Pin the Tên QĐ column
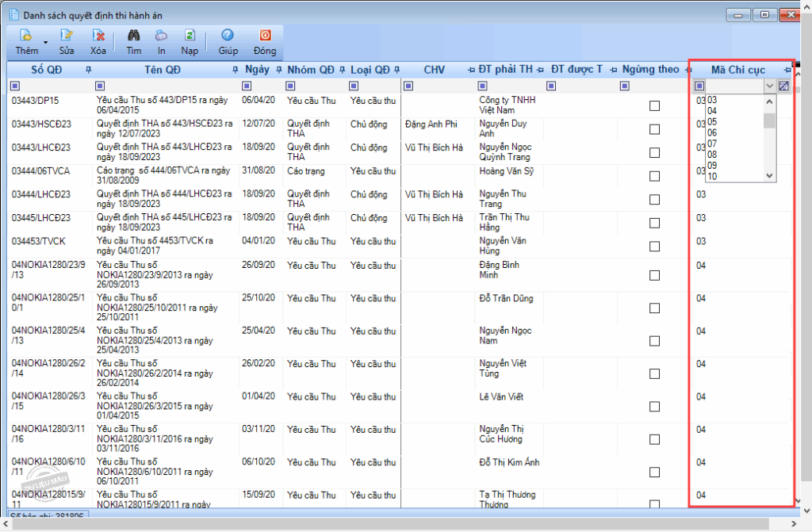Screen dimensions: 812x532 [235, 70]
